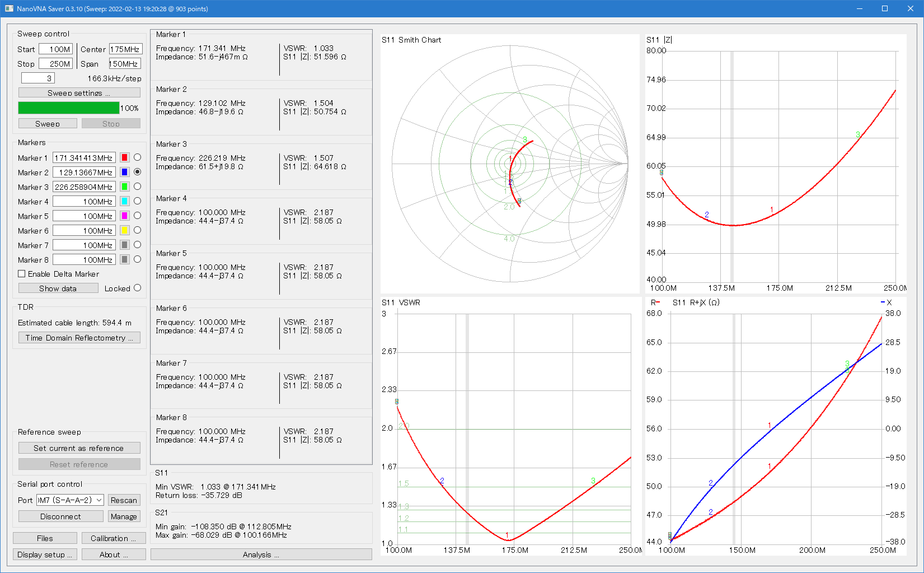Screen dimensions: 924x573
Task: Open Display setup
Action: (x=45, y=555)
